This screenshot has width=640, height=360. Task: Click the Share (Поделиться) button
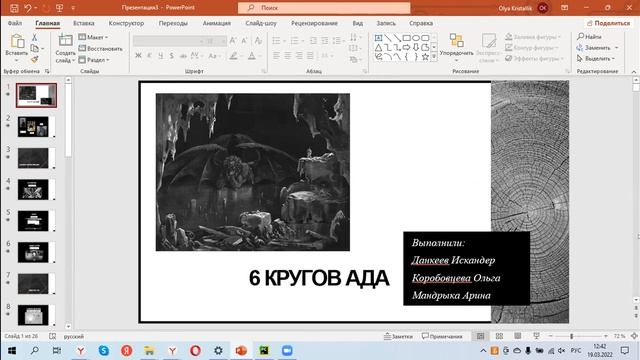point(608,23)
